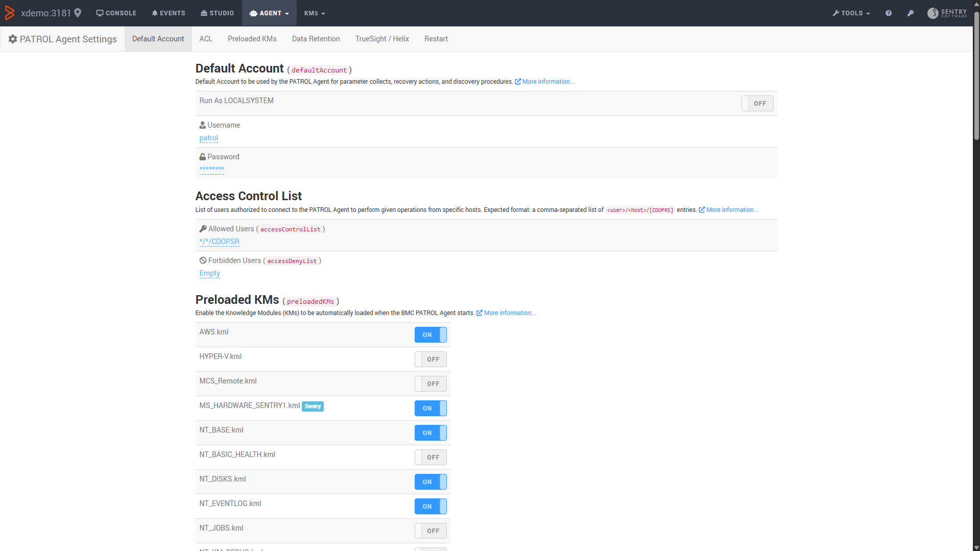The image size is (980, 551).
Task: Go to the TrueSight / Helix tab
Action: coord(382,39)
